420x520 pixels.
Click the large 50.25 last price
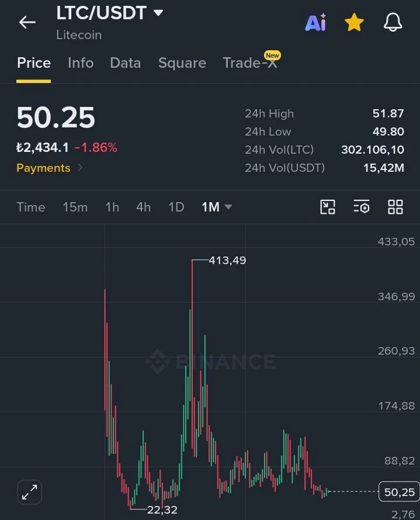coord(55,117)
